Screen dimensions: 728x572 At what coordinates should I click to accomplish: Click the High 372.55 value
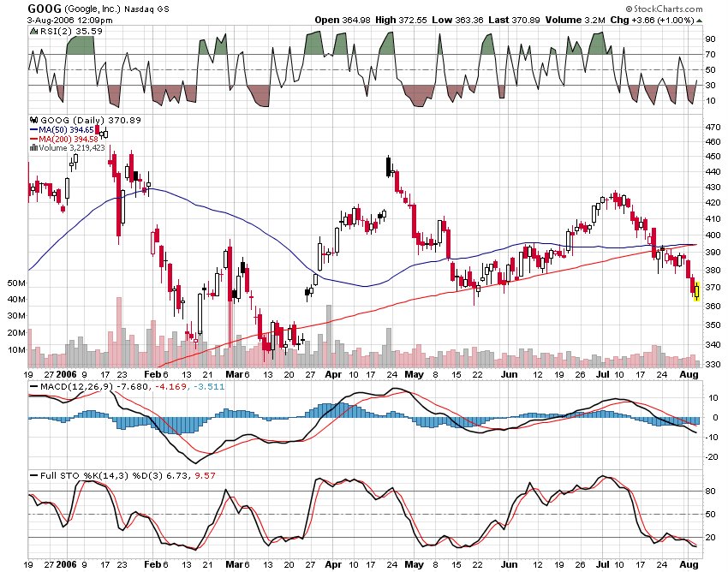coord(401,20)
